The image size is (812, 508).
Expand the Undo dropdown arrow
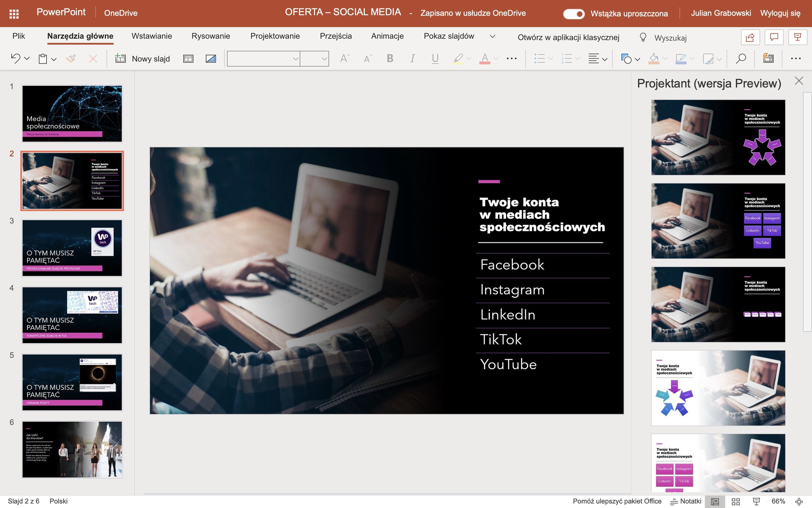pos(27,59)
